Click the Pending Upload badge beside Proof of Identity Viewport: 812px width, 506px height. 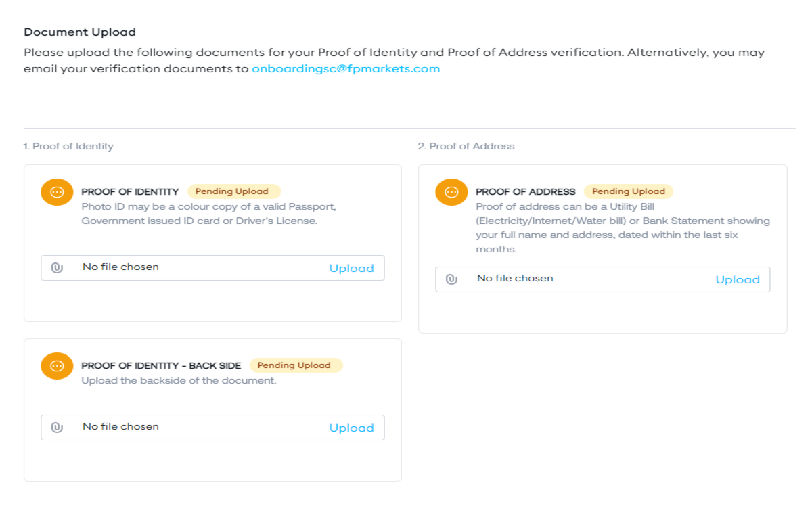pos(232,191)
